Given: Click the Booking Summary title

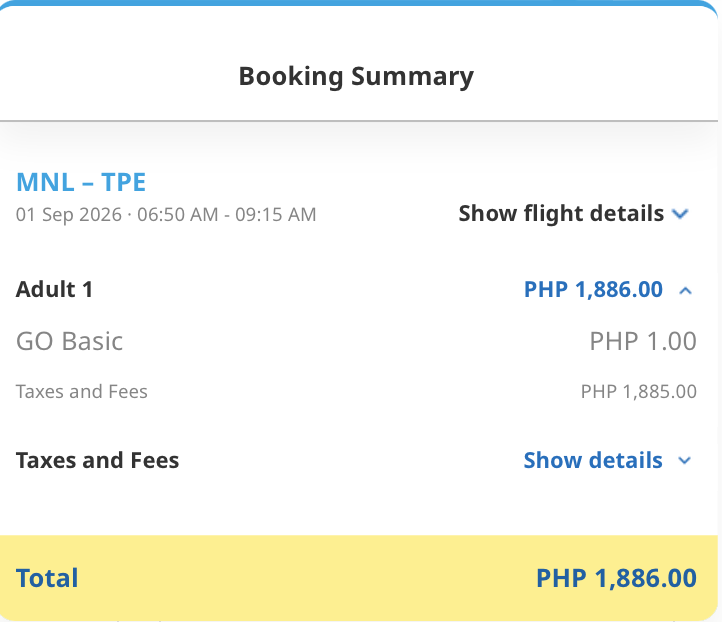Looking at the screenshot, I should pos(356,76).
